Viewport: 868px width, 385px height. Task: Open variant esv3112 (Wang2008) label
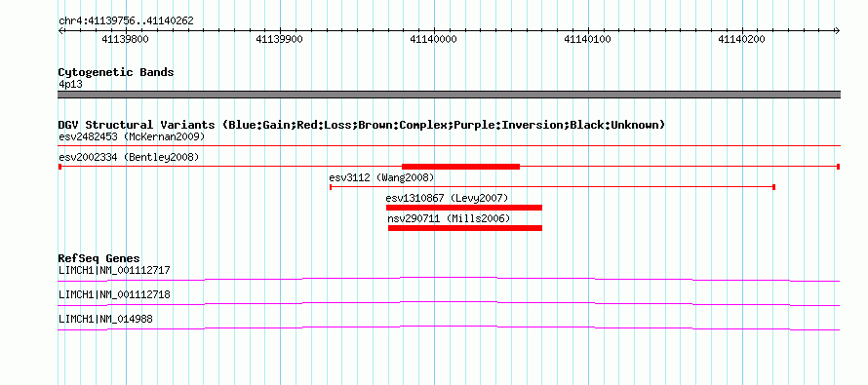click(381, 178)
